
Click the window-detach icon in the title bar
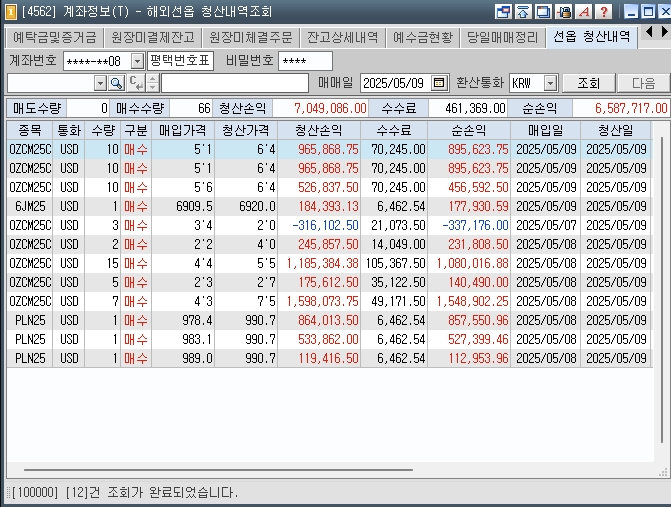[503, 11]
